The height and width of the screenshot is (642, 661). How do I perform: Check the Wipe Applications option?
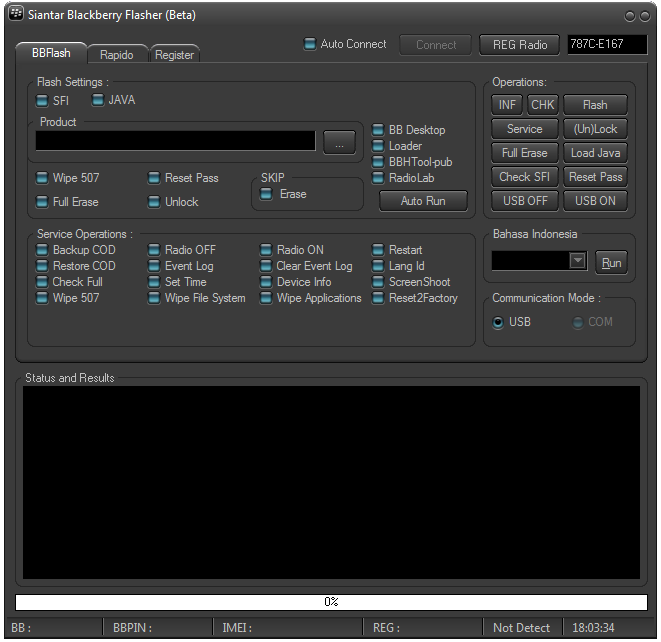tap(266, 298)
